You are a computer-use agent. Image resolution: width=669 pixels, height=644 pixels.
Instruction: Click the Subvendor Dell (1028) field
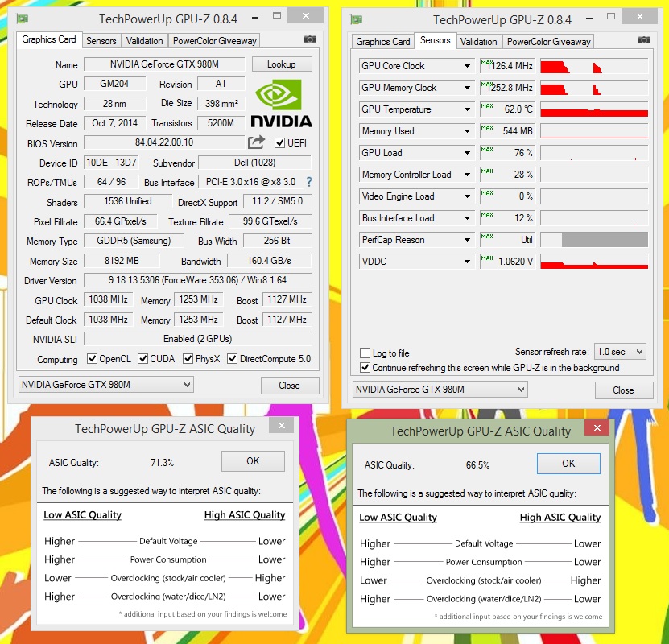click(254, 163)
